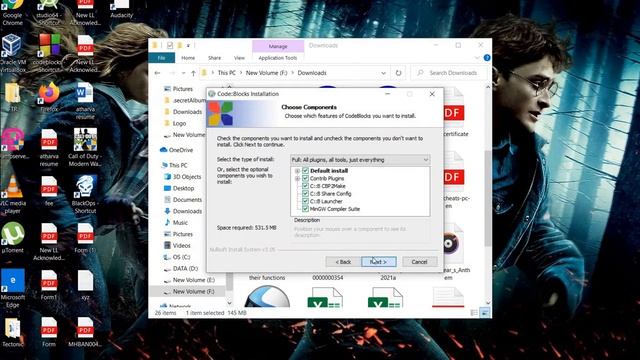Image resolution: width=640 pixels, height=360 pixels.
Task: Click the up-one-level arrow in Explorer
Action: (193, 73)
